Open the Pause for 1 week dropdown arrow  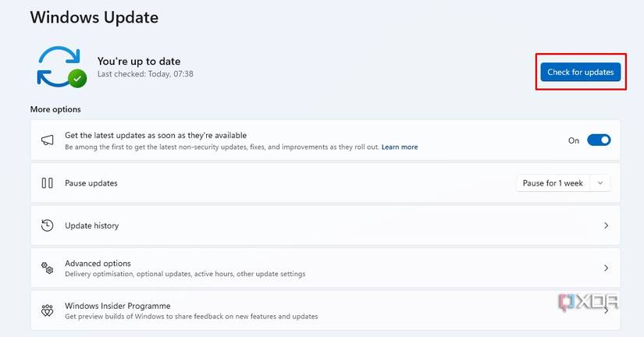[x=600, y=183]
